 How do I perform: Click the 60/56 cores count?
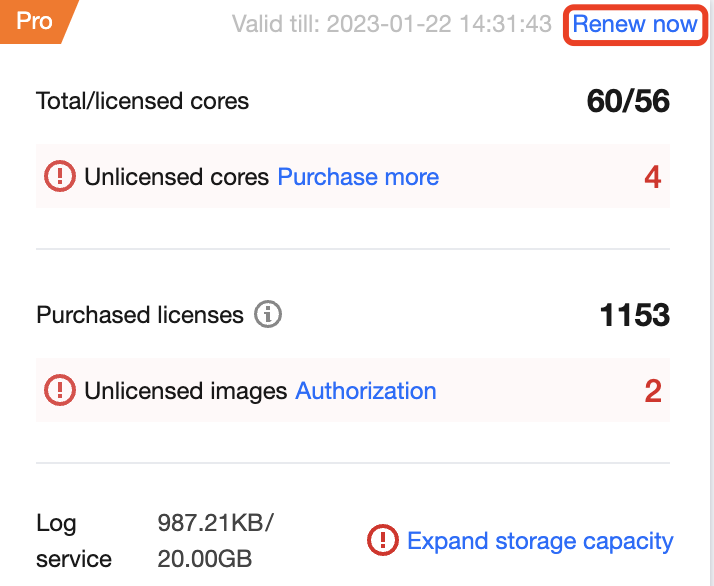coord(628,101)
